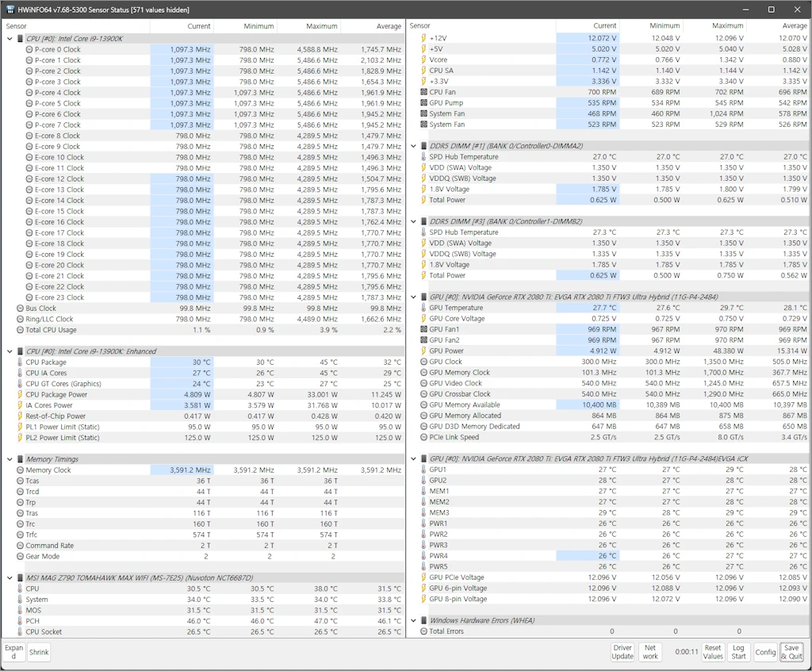The height and width of the screenshot is (671, 812).
Task: Click the Memory Clock sensor icon
Action: 20,470
